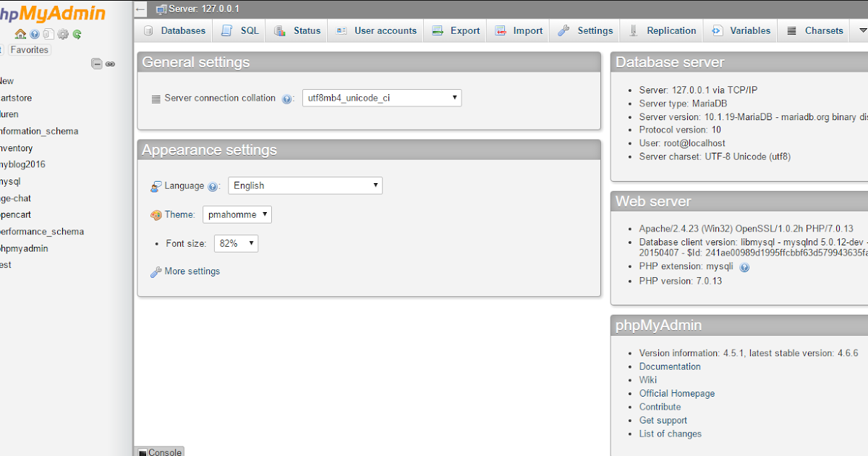Click the Home icon in the navigation panel
This screenshot has height=456, width=868.
(x=20, y=34)
